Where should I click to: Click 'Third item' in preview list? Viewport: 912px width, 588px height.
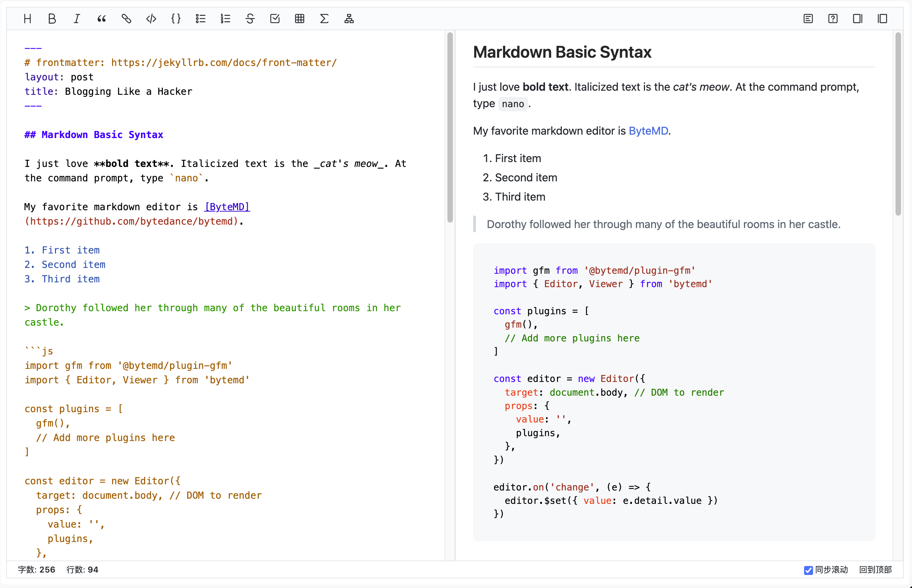(520, 197)
